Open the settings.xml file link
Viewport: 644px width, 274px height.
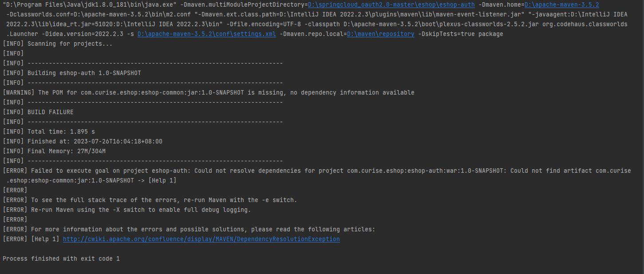(206, 34)
